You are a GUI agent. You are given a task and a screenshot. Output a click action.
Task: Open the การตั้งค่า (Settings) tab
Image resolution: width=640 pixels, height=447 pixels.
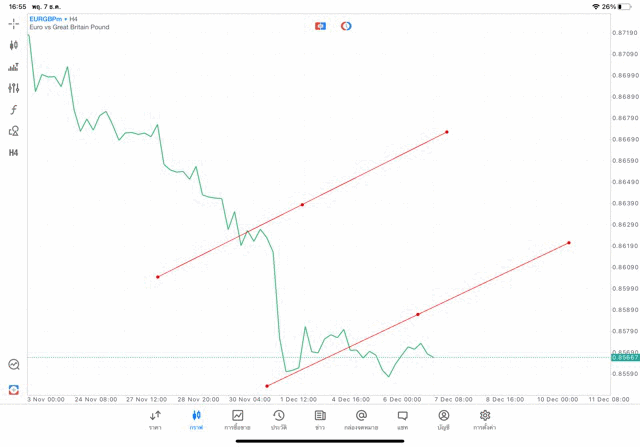tap(485, 419)
